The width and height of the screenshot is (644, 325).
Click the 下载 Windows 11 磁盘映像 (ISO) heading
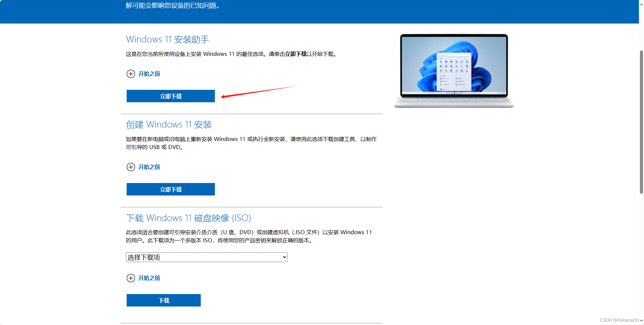coord(189,218)
